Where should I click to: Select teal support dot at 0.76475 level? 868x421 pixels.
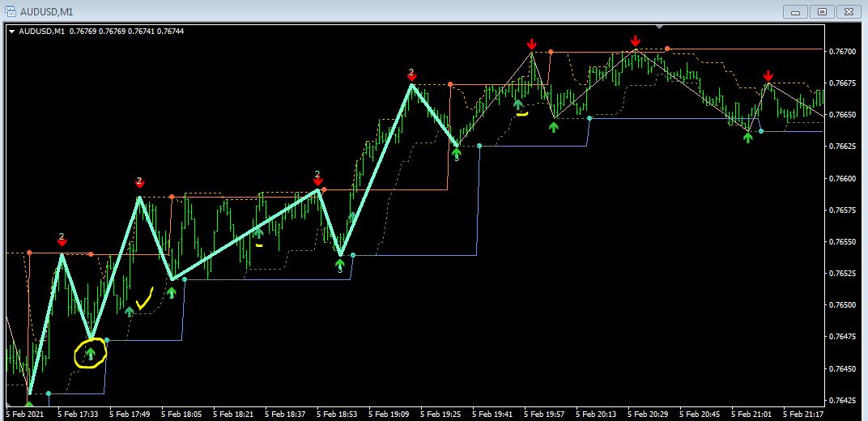point(107,340)
